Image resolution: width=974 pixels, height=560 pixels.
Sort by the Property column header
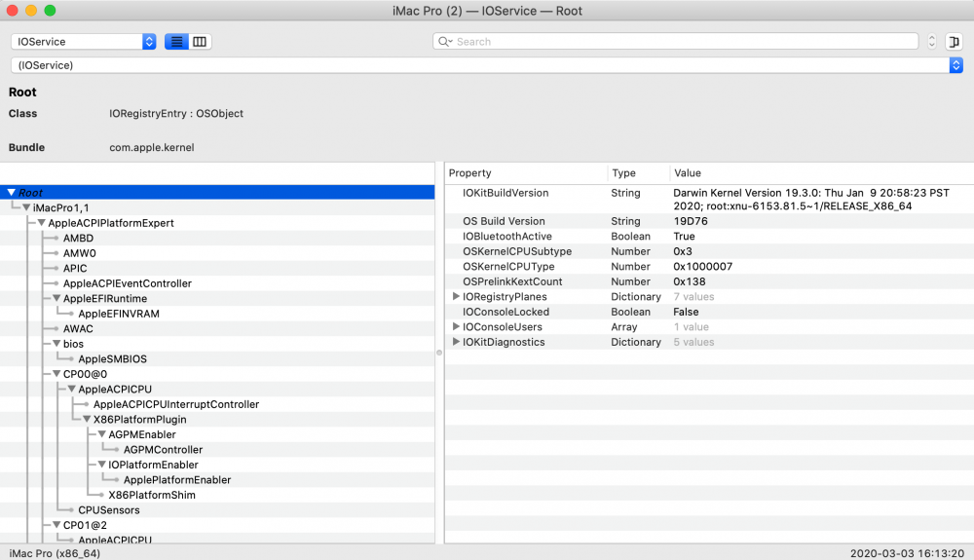point(526,173)
